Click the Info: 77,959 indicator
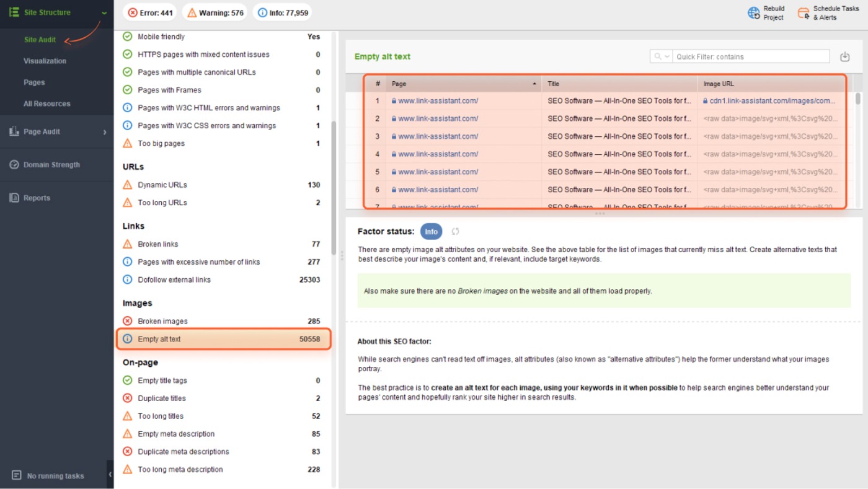The height and width of the screenshot is (489, 868). tap(282, 11)
